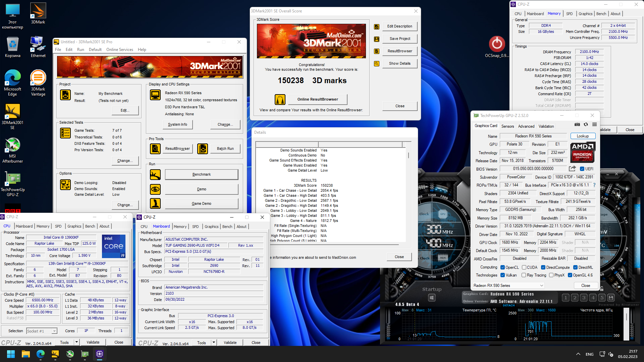Image resolution: width=644 pixels, height=362 pixels.
Task: Click the taskbar clock showing 21:17
Action: click(x=628, y=354)
